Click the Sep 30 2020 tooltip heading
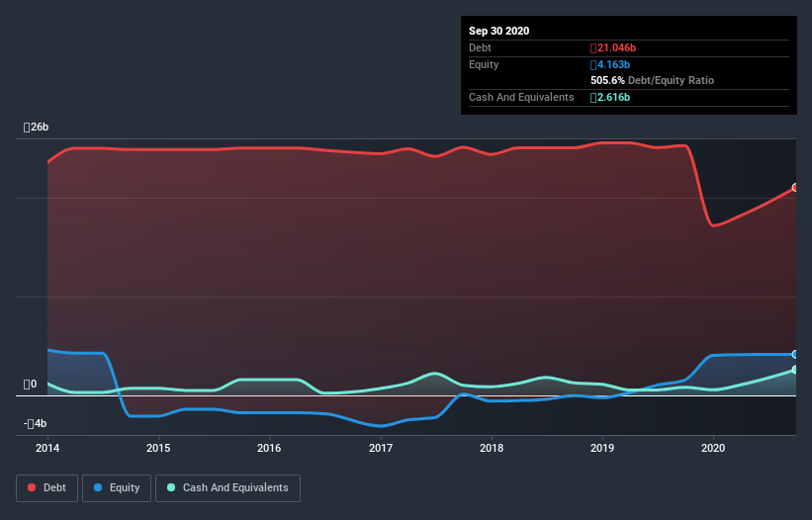 pos(499,31)
